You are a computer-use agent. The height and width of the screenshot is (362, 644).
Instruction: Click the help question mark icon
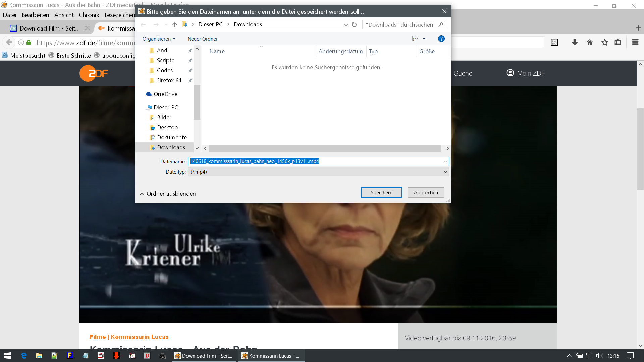coord(441,39)
